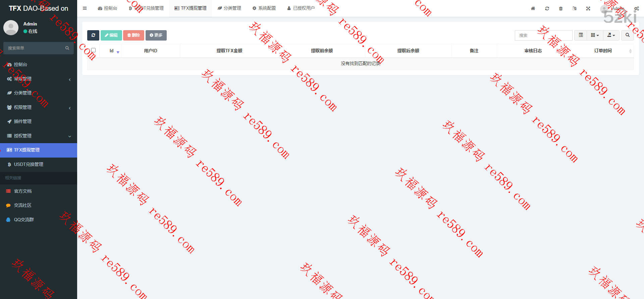Check the select-all checkbox in table header

pyautogui.click(x=94, y=50)
